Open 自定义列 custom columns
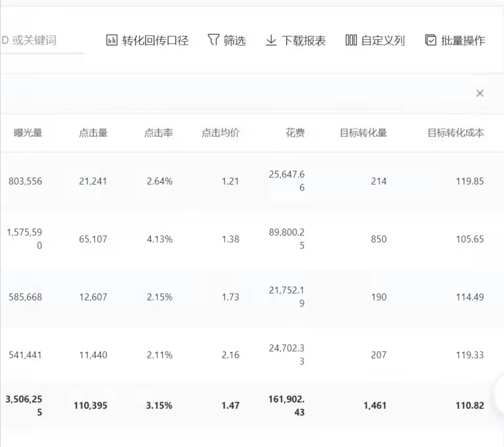This screenshot has width=504, height=447. [x=375, y=40]
